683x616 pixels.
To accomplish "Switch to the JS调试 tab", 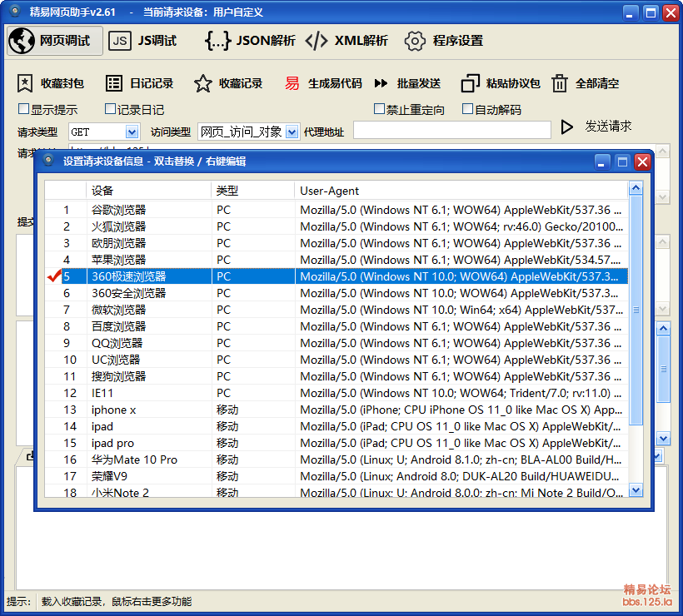I will [143, 41].
